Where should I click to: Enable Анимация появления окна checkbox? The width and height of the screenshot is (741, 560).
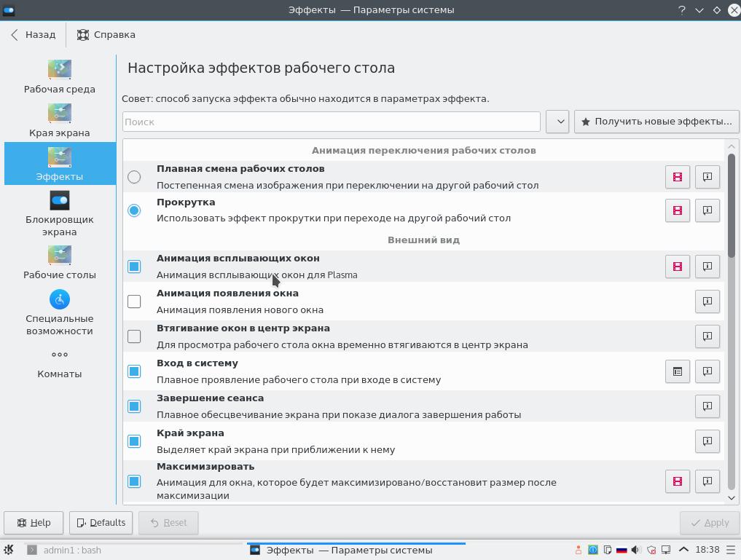click(x=134, y=301)
